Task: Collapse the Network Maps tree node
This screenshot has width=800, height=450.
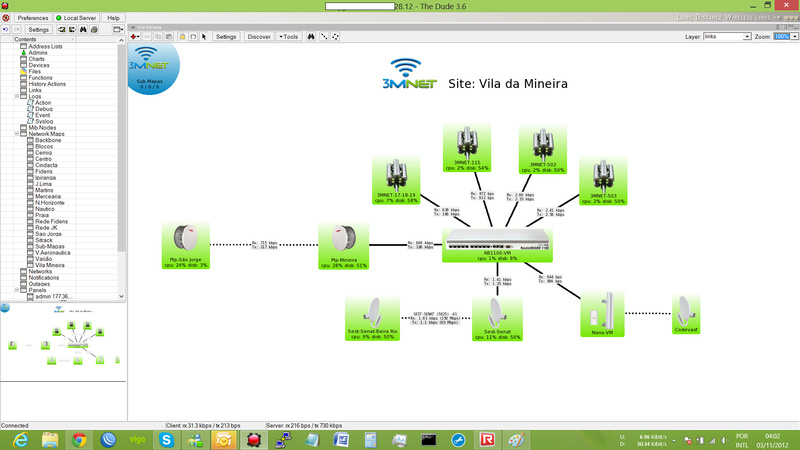Action: [x=17, y=134]
